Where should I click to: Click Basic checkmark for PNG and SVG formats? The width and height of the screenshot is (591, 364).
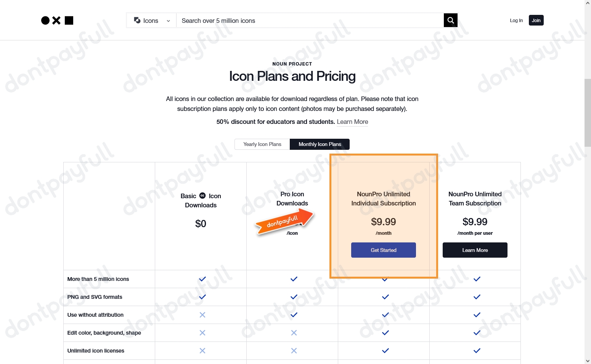(202, 297)
